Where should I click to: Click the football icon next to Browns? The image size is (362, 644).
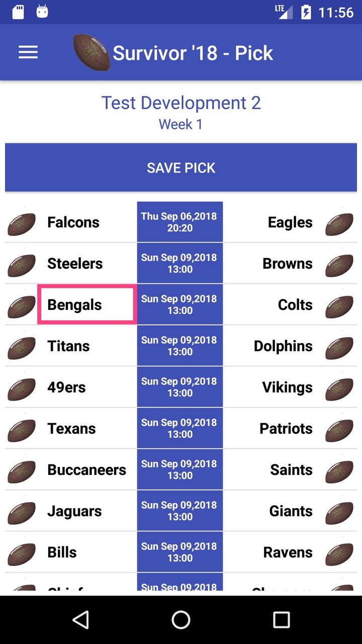coord(340,266)
